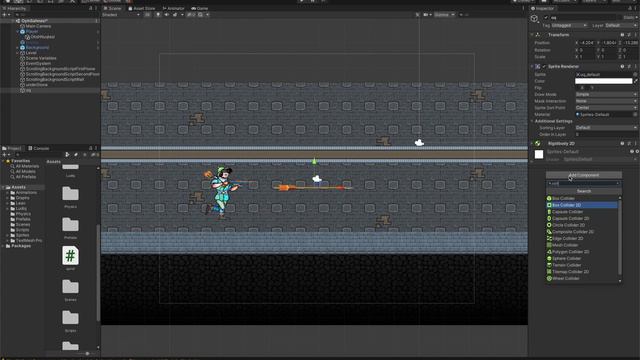This screenshot has height=360, width=640.
Task: Pick Capsule Collider 2D component
Action: pos(582,218)
